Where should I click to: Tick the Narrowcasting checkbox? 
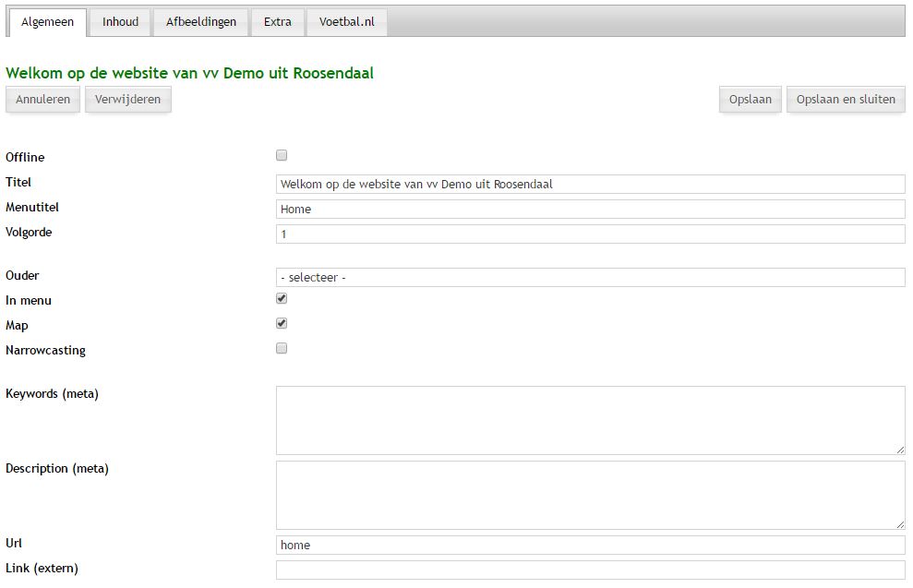(x=282, y=348)
